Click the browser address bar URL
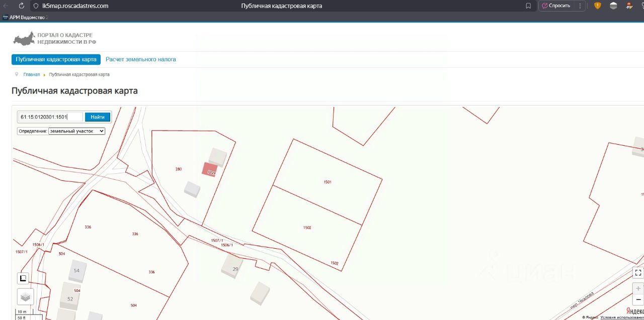Image resolution: width=644 pixels, height=320 pixels. pos(75,6)
